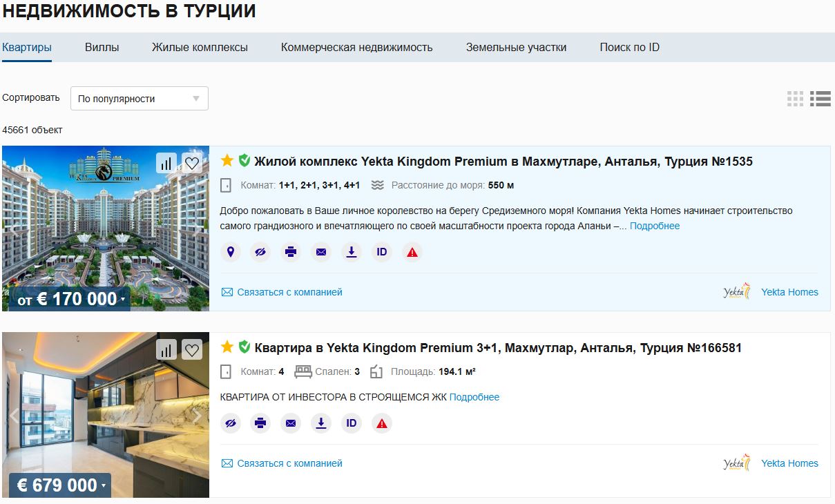Show next photo of kitchen apartment
Image resolution: width=835 pixels, height=504 pixels.
[x=197, y=416]
